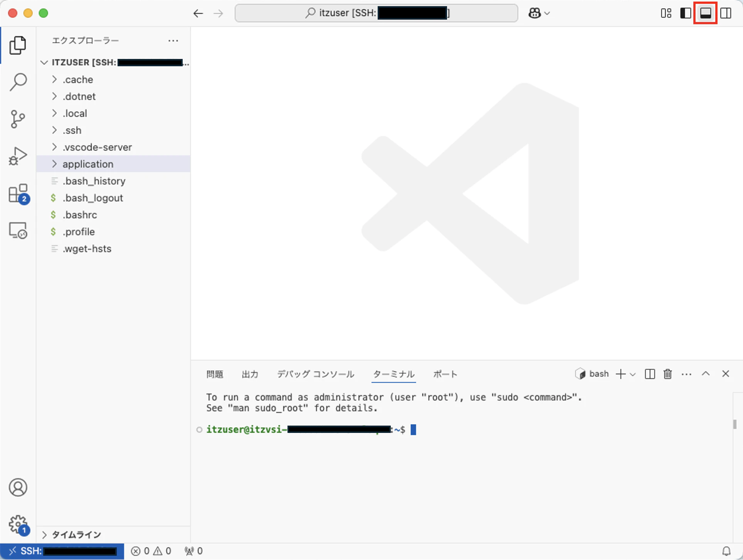Maximize the panel size chevron
Viewport: 743px width, 560px height.
(706, 374)
